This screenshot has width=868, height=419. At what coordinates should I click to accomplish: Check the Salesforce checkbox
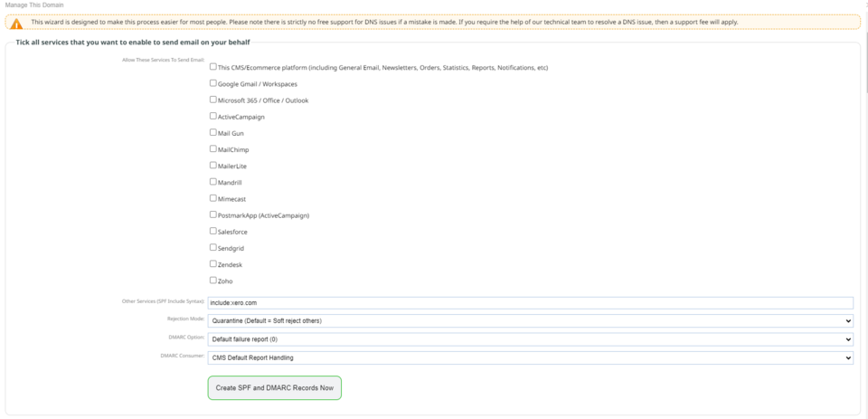(213, 231)
